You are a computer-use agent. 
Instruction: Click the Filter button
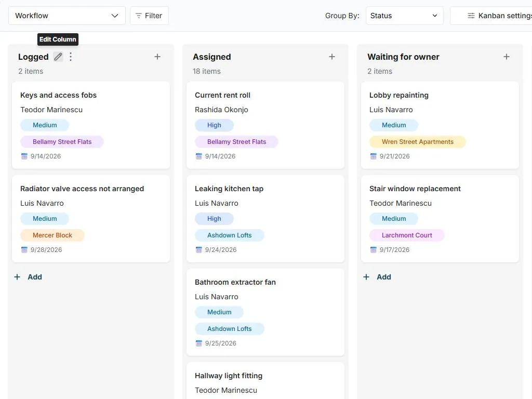pyautogui.click(x=149, y=16)
